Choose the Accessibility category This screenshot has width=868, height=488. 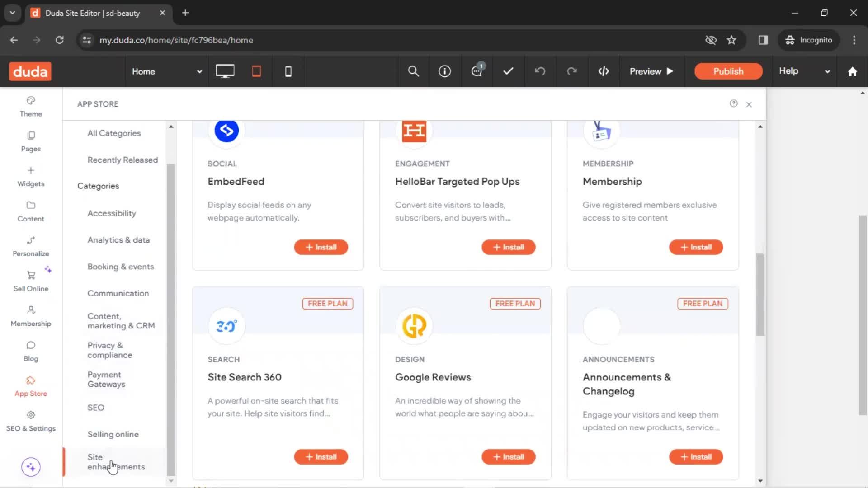click(x=112, y=213)
